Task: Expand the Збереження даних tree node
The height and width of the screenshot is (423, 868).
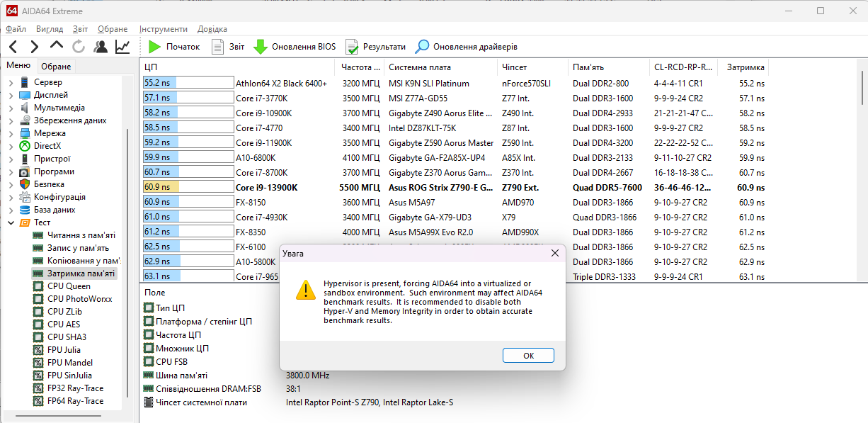Action: coord(10,120)
